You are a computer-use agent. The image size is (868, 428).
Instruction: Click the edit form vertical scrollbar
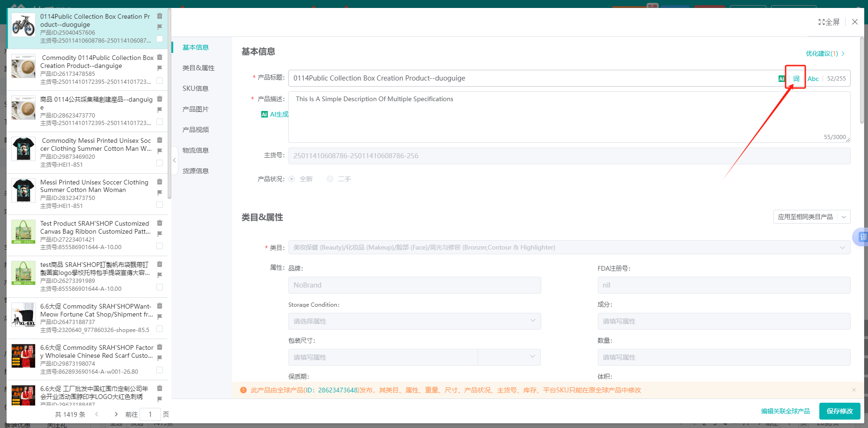point(862,80)
